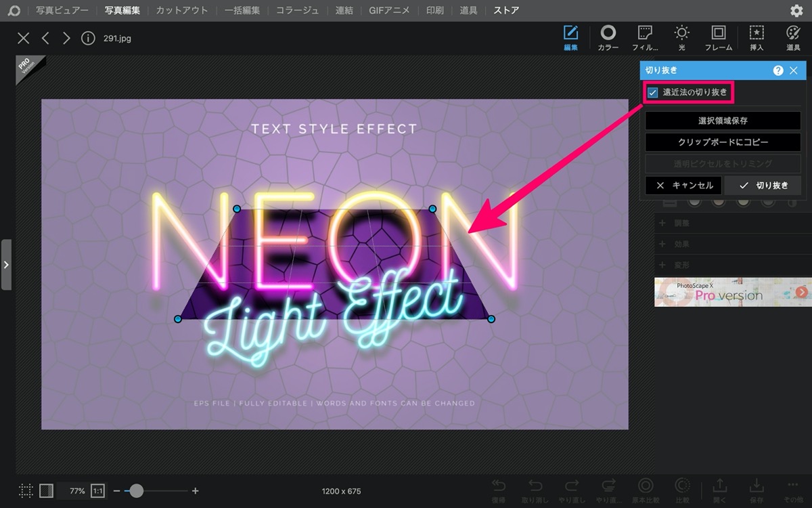Viewport: 812px width, 508px height.
Task: Apply crop with the 切り抜き button
Action: point(763,186)
